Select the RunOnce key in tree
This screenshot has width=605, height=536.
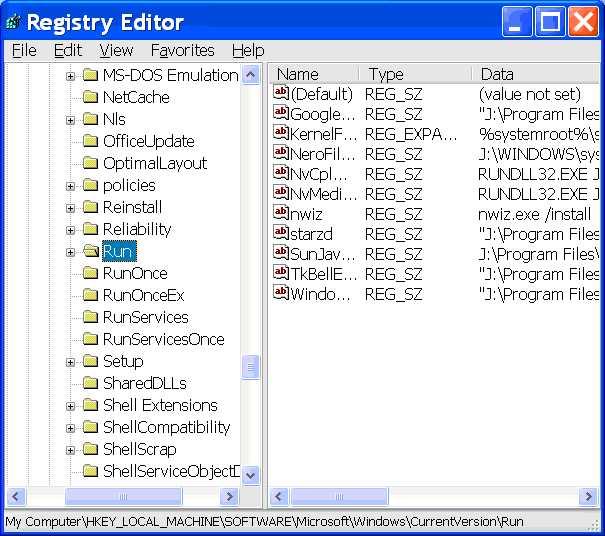click(135, 273)
